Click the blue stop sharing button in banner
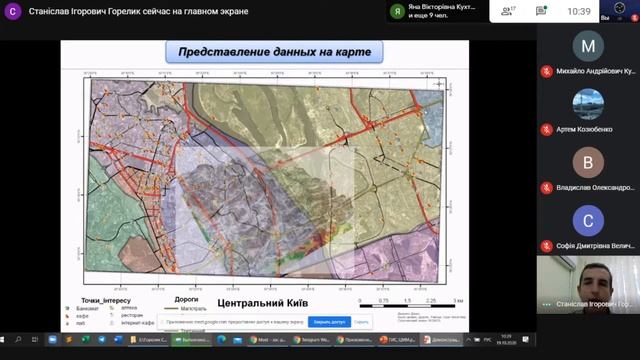This screenshot has width=640, height=360. (x=329, y=322)
